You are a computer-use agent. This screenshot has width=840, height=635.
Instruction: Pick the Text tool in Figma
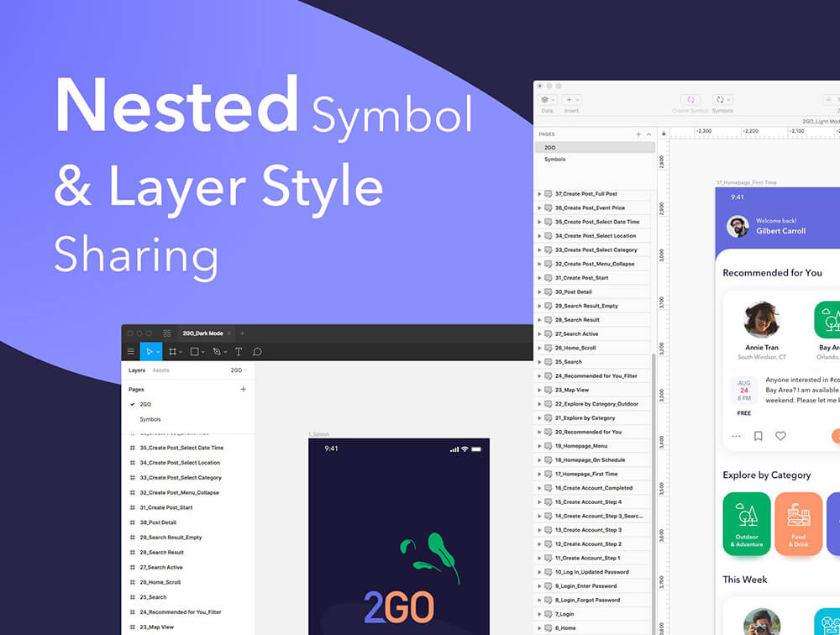tap(239, 352)
